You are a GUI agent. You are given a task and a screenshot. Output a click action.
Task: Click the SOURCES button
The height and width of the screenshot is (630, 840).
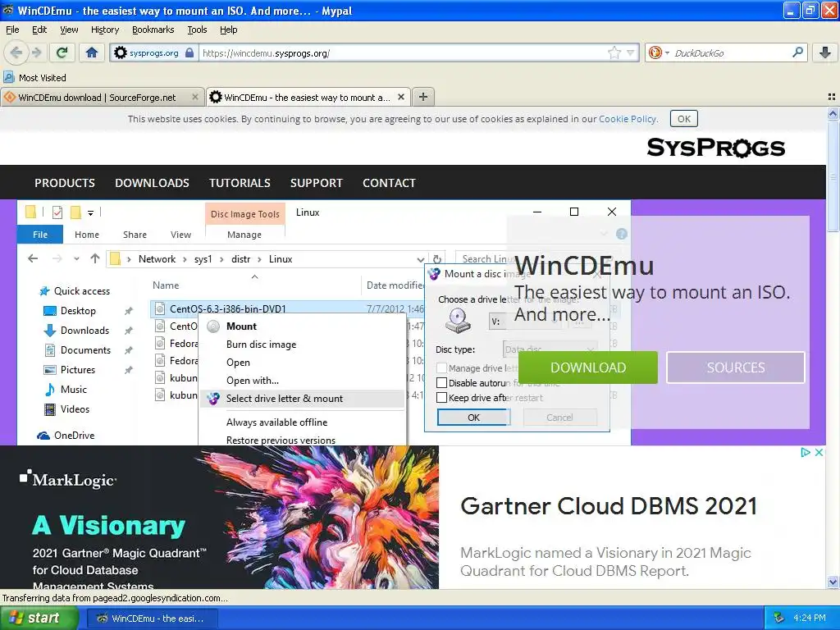[736, 367]
